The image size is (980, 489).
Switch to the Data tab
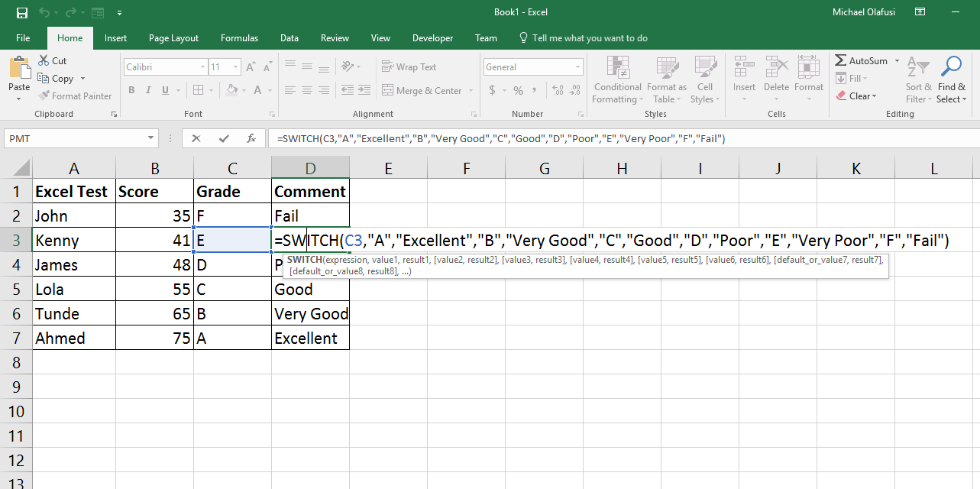tap(289, 38)
